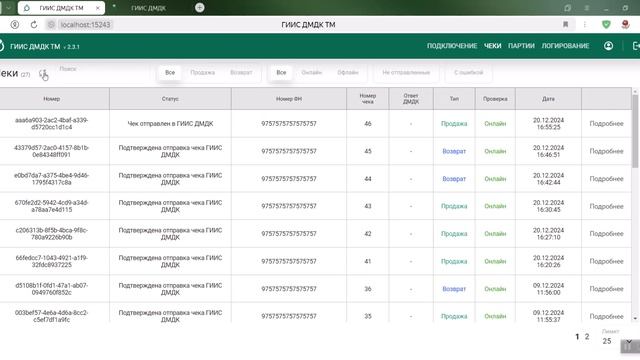Click date 20.12.2024 16:55:25
Screen dimensions: 640x360
point(548,124)
